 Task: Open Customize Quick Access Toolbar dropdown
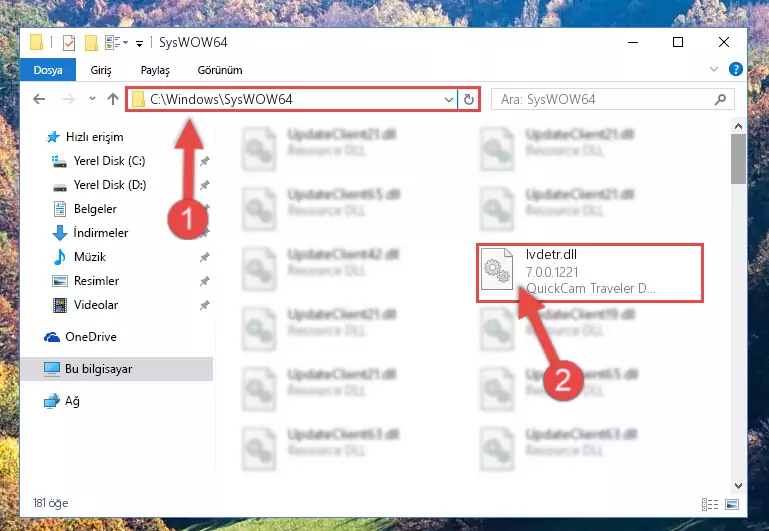tap(139, 44)
